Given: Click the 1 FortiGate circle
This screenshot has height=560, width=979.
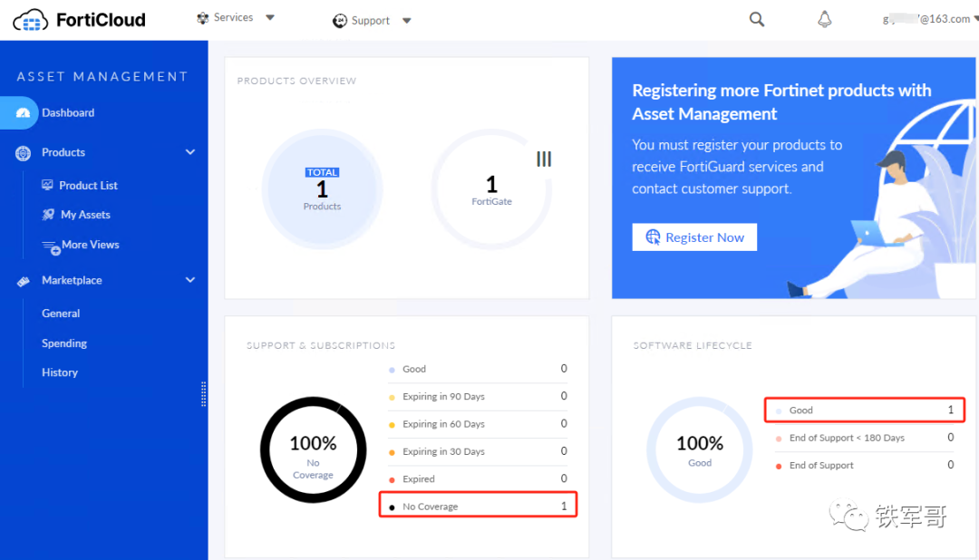Looking at the screenshot, I should (491, 189).
